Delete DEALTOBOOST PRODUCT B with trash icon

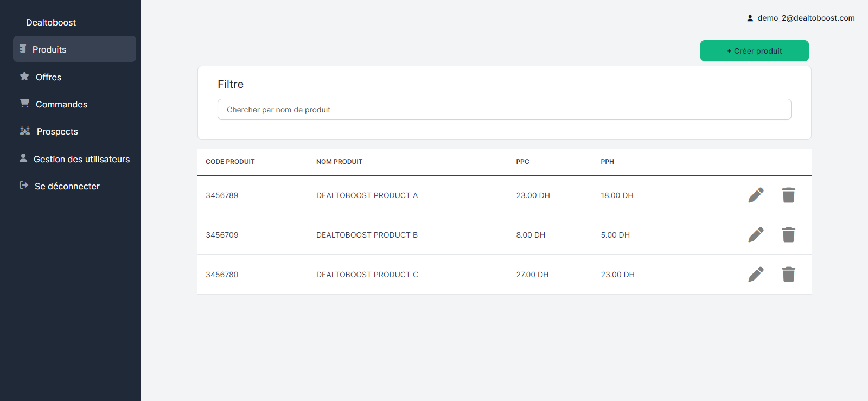tap(789, 234)
